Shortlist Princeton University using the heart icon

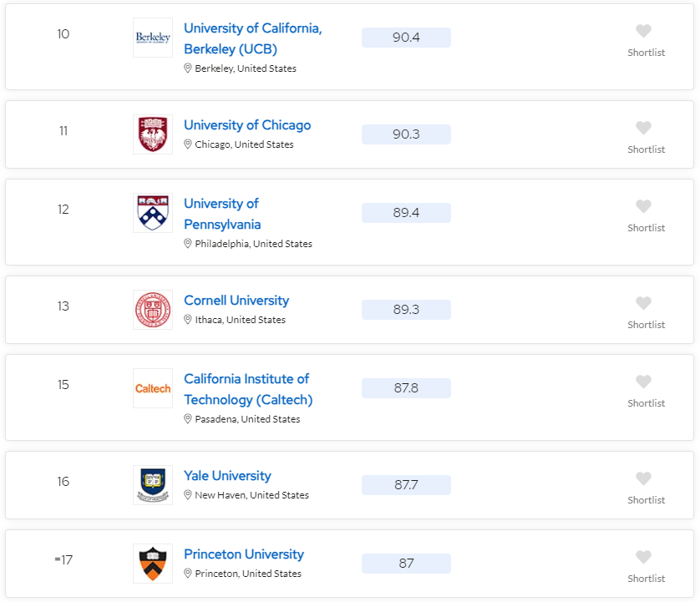644,557
